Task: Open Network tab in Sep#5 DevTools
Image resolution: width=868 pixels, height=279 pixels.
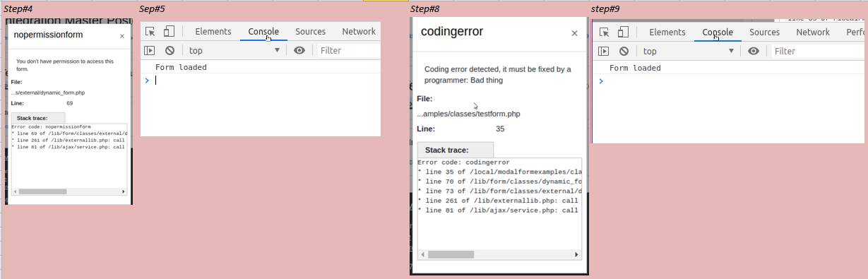Action: (x=359, y=31)
